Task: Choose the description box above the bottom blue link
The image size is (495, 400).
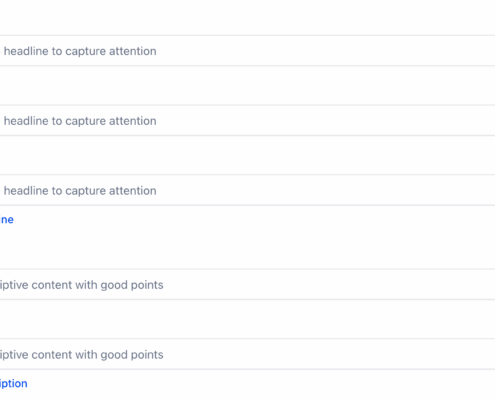Action: (x=247, y=354)
